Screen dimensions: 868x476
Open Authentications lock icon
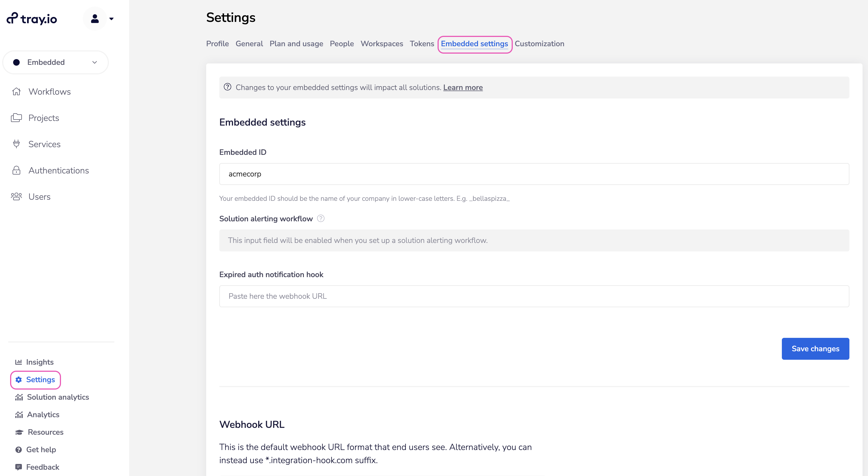point(16,171)
